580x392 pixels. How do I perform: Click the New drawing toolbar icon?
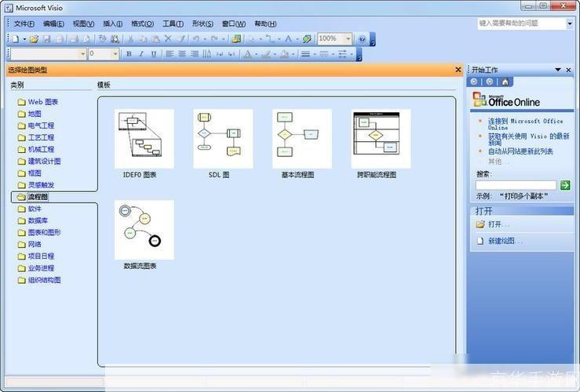coord(16,38)
